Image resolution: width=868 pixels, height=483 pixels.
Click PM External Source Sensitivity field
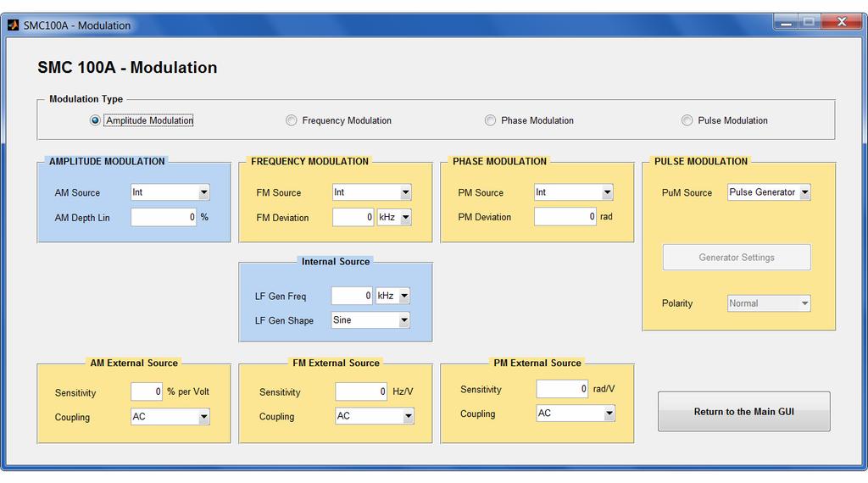(562, 388)
